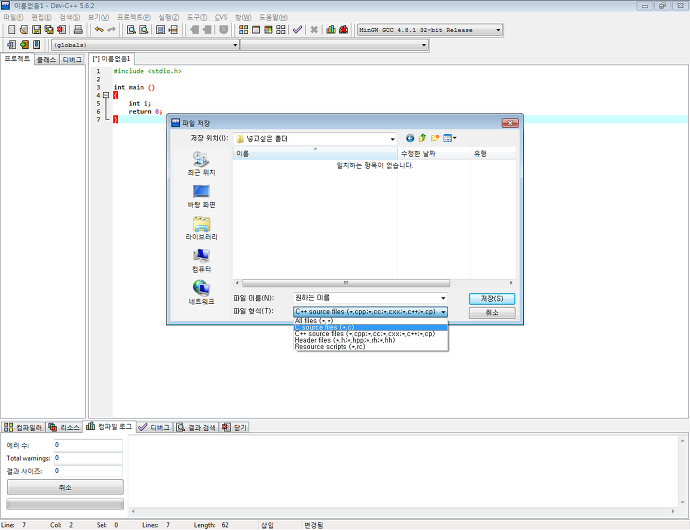Viewport: 690px width, 530px height.
Task: Click the file type combo box arrow
Action: coord(443,312)
